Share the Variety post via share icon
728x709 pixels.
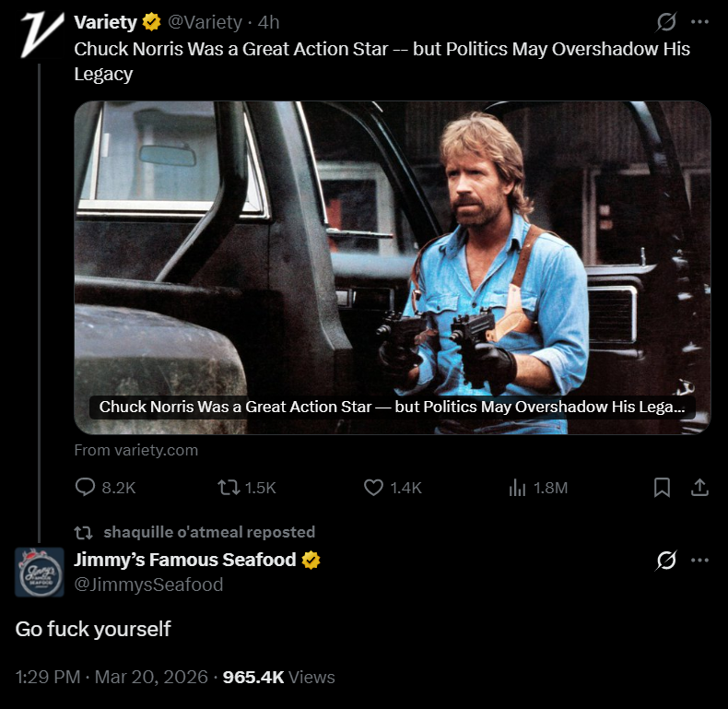699,488
